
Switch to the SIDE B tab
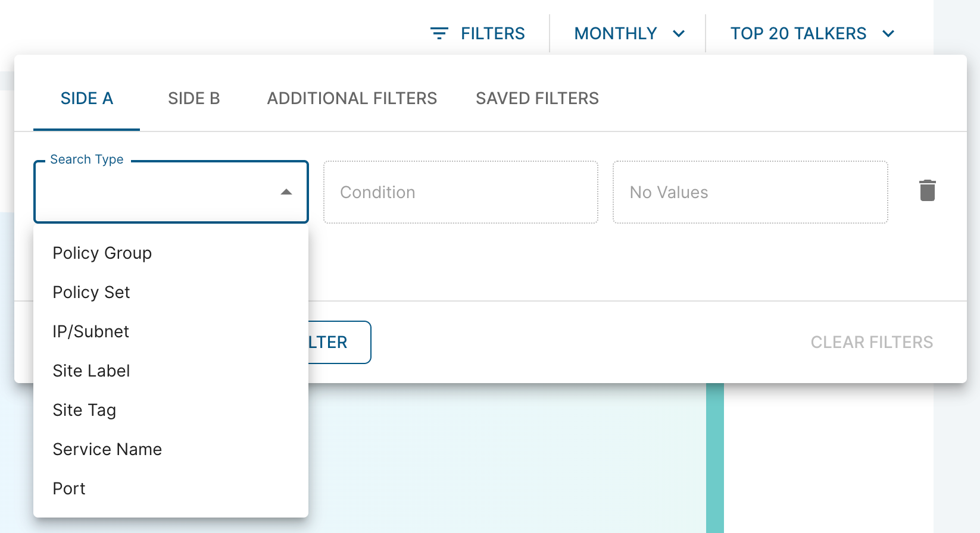coord(194,99)
